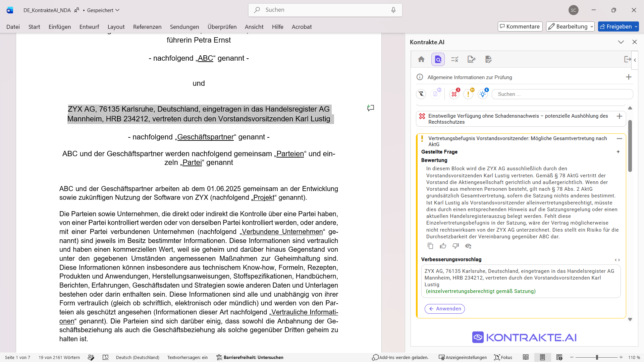Open the Gespeichert save status dropdown
The image size is (644, 362).
(x=103, y=10)
